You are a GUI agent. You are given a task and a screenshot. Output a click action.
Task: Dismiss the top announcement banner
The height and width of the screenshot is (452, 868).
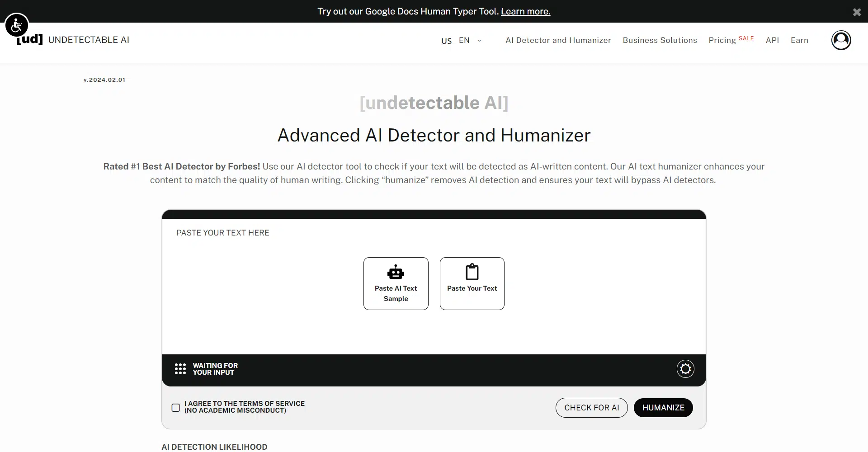(x=857, y=12)
